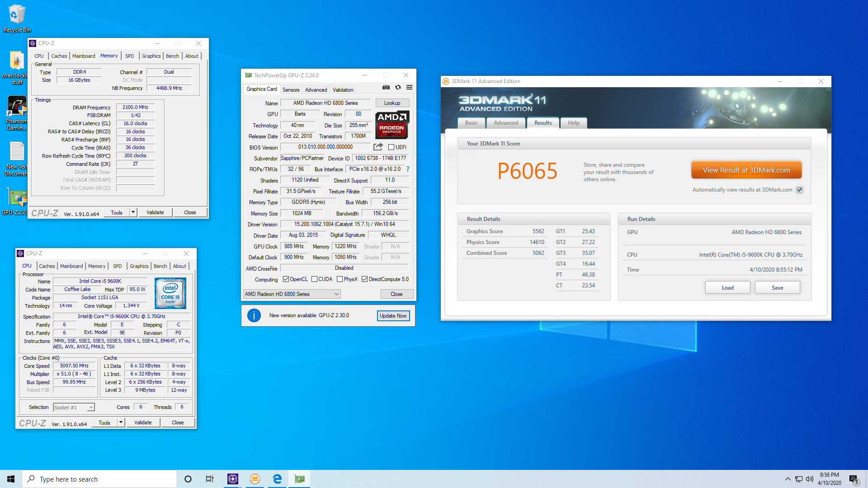The height and width of the screenshot is (488, 868).
Task: Open Task View on taskbar
Action: point(210,479)
